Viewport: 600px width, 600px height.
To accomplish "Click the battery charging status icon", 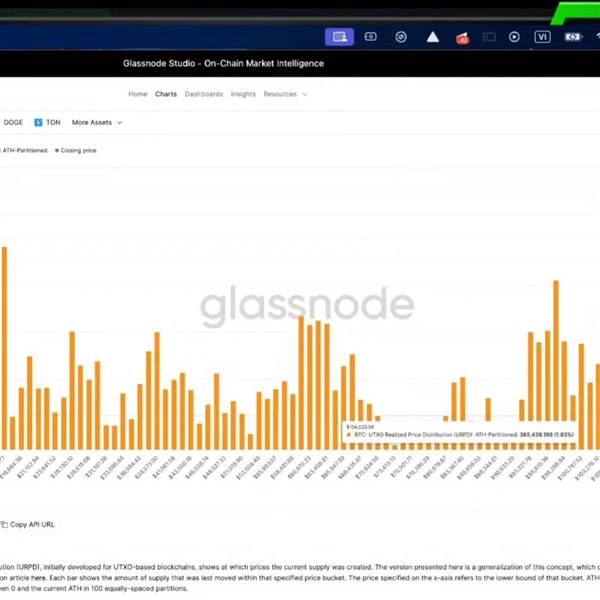I will point(573,37).
